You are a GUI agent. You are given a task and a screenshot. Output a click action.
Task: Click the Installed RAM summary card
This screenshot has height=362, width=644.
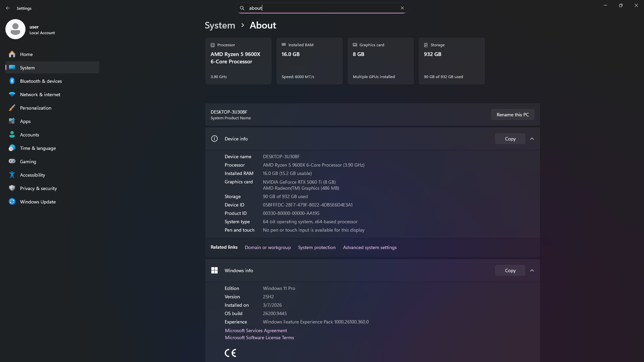coord(309,61)
